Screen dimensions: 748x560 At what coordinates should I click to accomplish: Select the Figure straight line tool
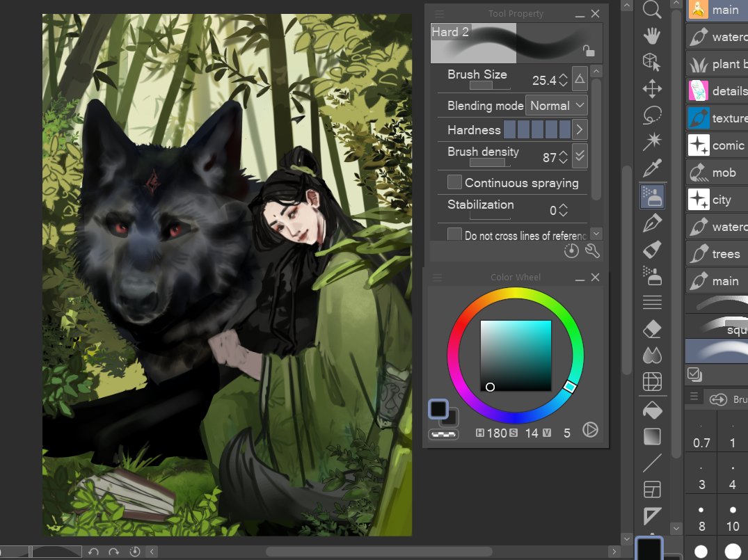[x=652, y=463]
